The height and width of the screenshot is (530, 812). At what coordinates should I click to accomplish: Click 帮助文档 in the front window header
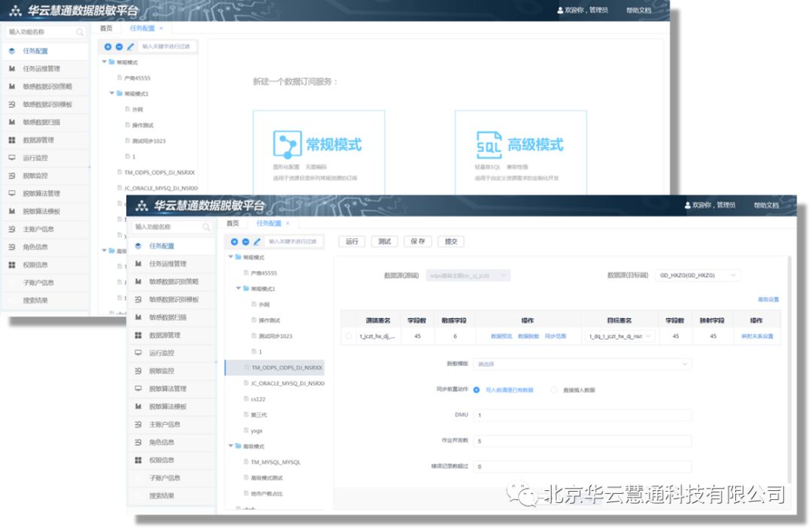(x=766, y=205)
